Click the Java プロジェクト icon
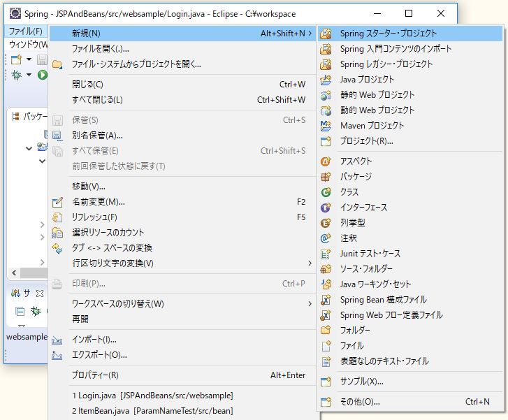Image resolution: width=508 pixels, height=420 pixels. click(326, 80)
